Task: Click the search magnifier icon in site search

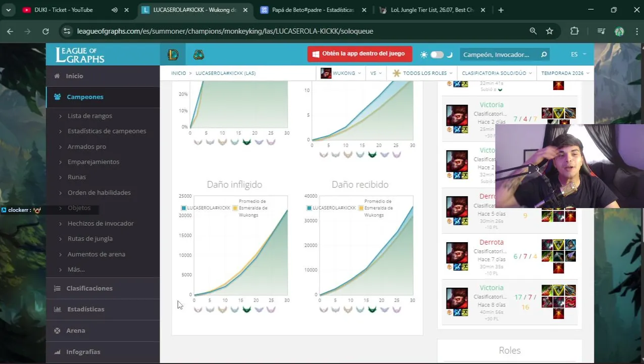Action: tap(544, 54)
